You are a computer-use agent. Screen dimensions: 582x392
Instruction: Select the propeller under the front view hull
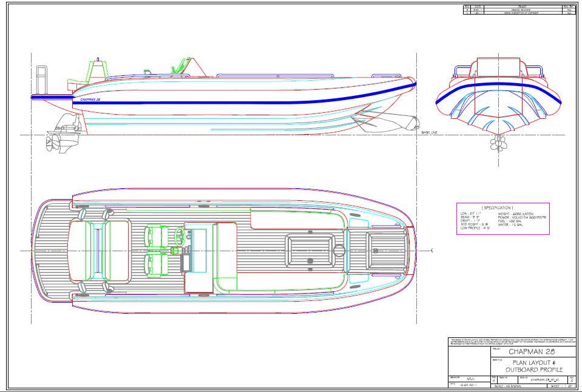pos(500,143)
